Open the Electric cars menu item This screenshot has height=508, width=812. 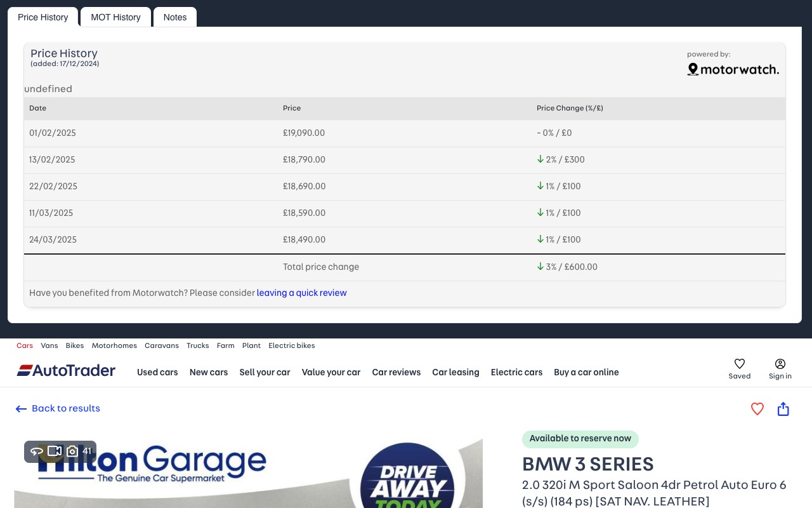516,372
